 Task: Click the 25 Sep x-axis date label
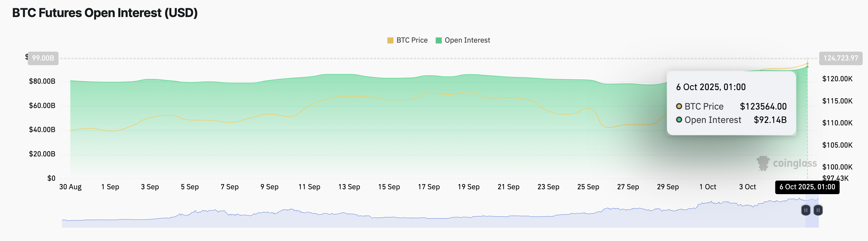[588, 187]
